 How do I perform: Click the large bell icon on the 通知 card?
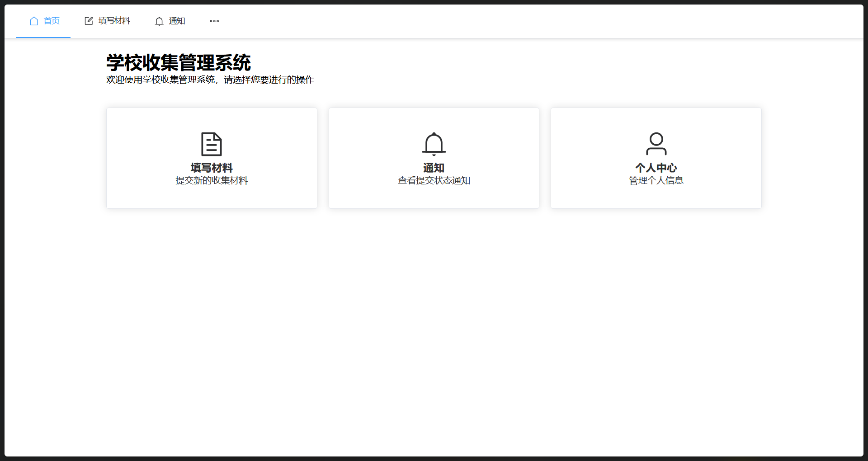[x=434, y=144]
